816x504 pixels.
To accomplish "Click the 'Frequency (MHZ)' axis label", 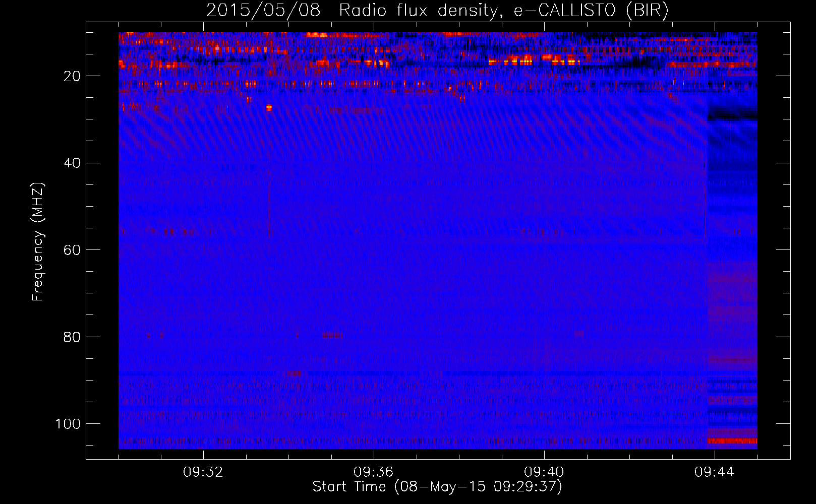I will click(x=38, y=242).
